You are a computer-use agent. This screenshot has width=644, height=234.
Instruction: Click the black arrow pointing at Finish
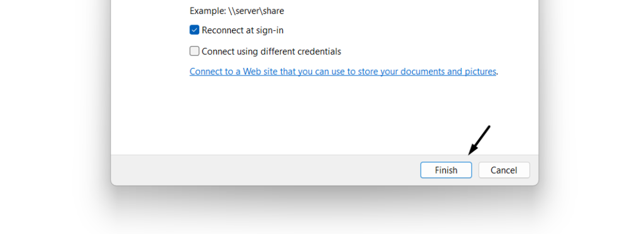[x=479, y=140]
